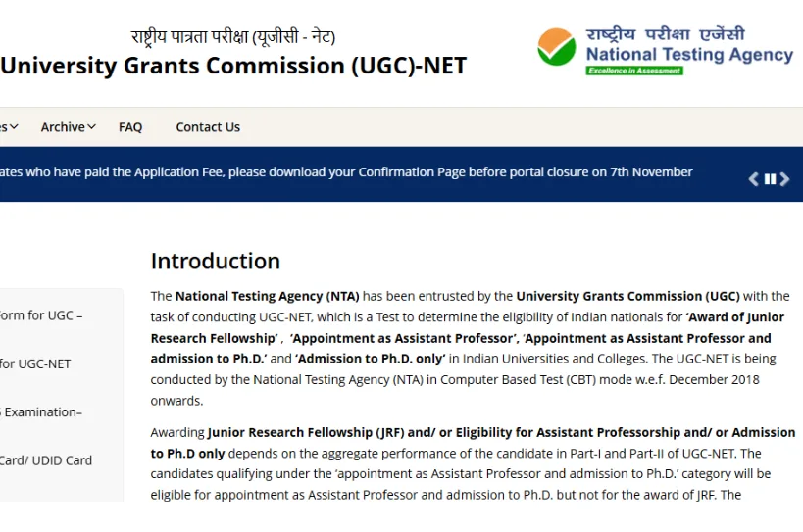Open sidebar link ending 'Examination–'
803x532 pixels.
tap(41, 411)
